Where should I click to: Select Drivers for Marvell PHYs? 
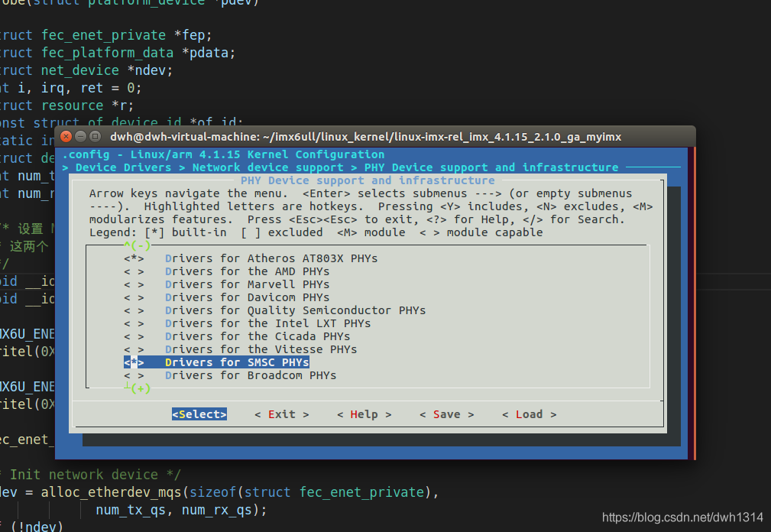click(248, 284)
